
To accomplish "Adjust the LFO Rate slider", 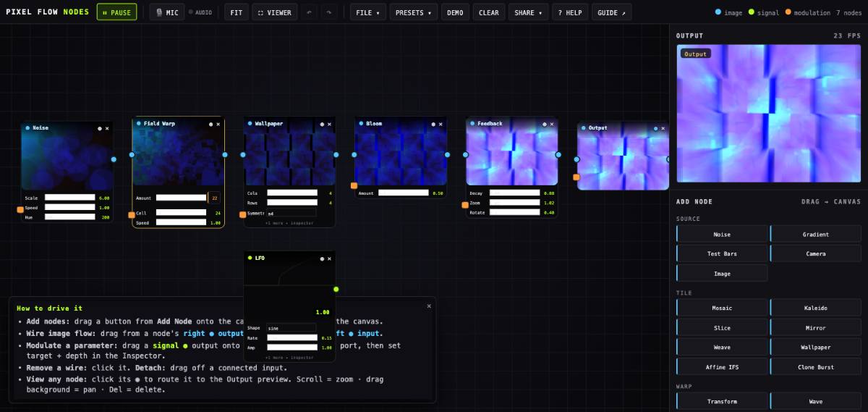I will [292, 337].
